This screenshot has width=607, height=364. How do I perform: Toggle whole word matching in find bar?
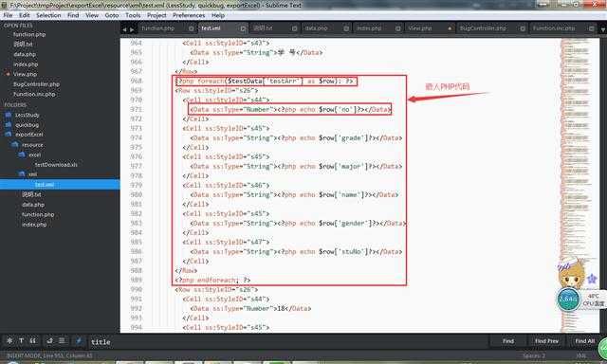pos(33,341)
